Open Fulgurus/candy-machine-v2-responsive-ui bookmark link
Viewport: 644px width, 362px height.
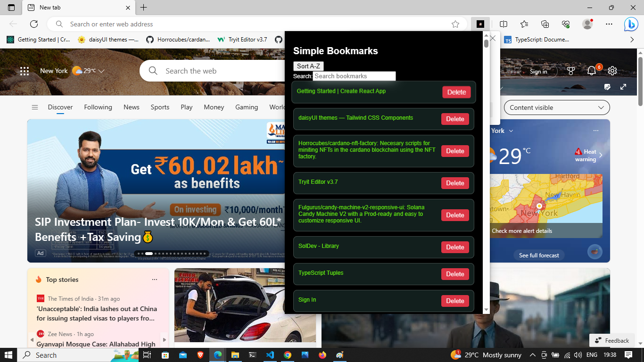tap(362, 214)
